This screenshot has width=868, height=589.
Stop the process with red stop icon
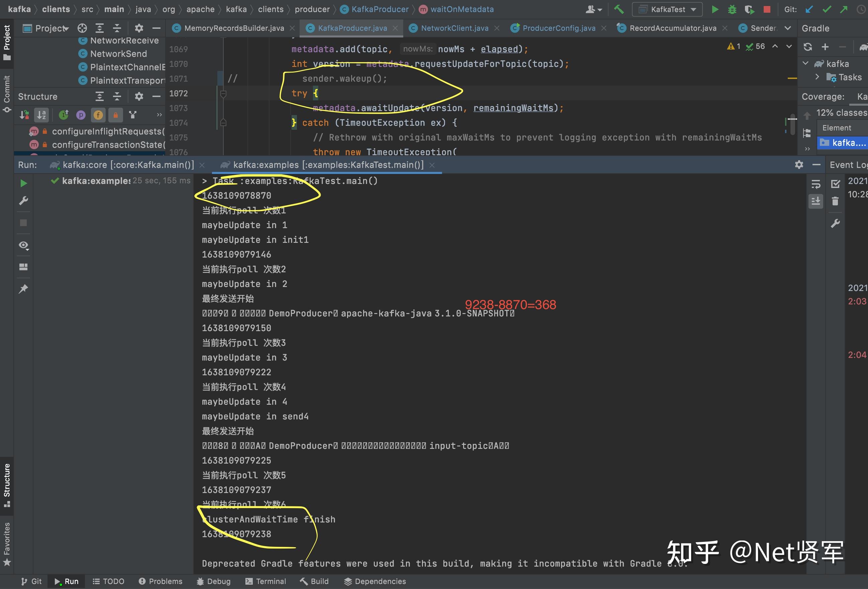click(767, 9)
